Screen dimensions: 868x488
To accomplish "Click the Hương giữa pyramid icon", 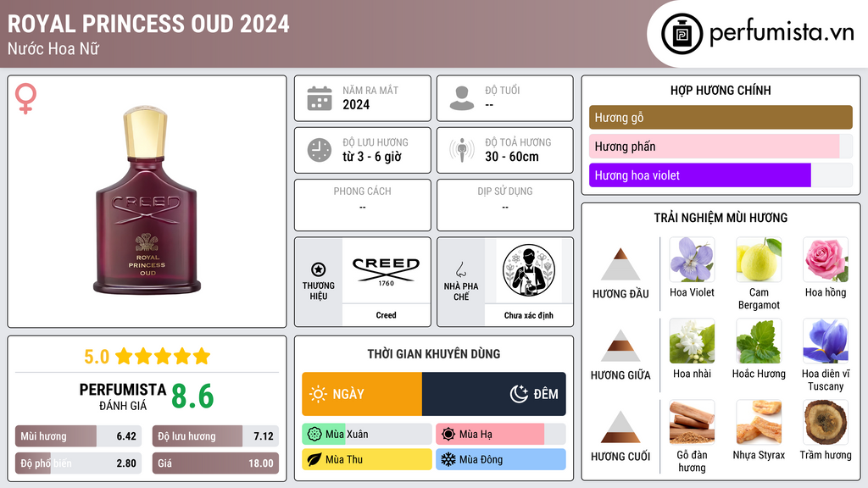I will pyautogui.click(x=620, y=346).
